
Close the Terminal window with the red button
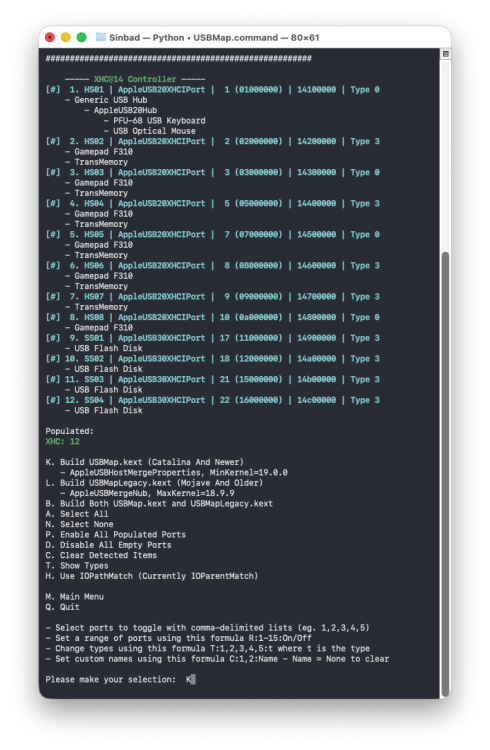tap(50, 37)
